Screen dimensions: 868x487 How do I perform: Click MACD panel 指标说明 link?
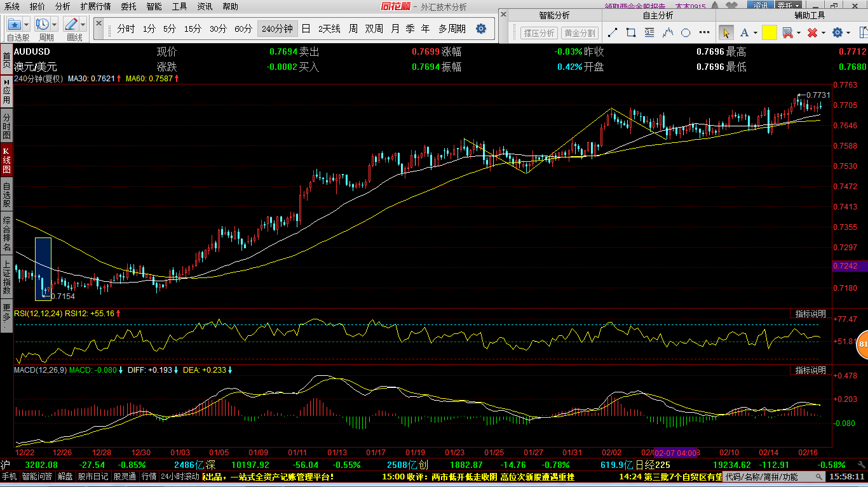[x=810, y=370]
